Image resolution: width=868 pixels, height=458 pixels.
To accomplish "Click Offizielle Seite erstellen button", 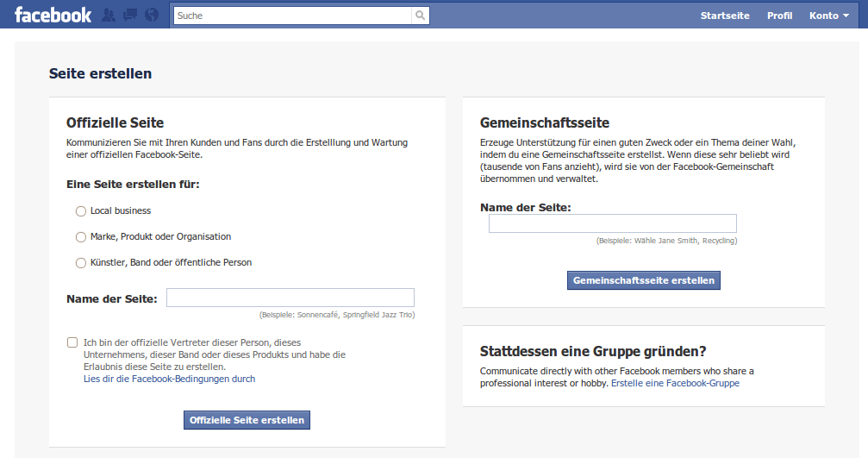I will coord(247,420).
